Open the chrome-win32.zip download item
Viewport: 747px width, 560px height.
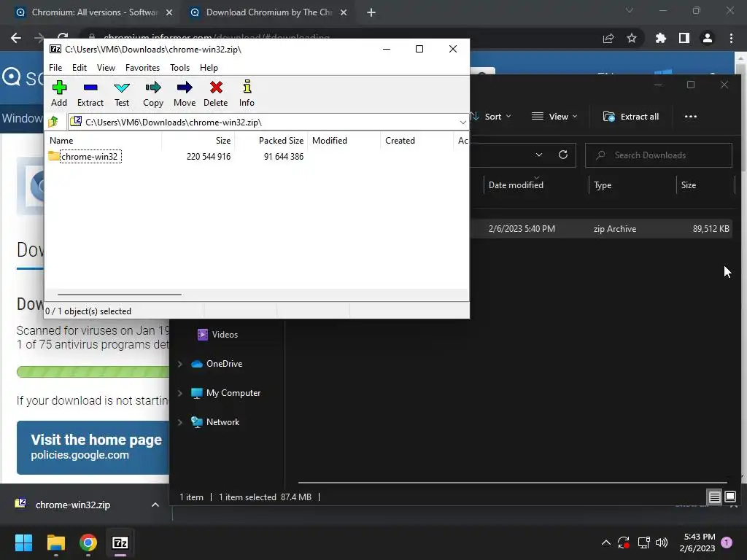pos(72,505)
